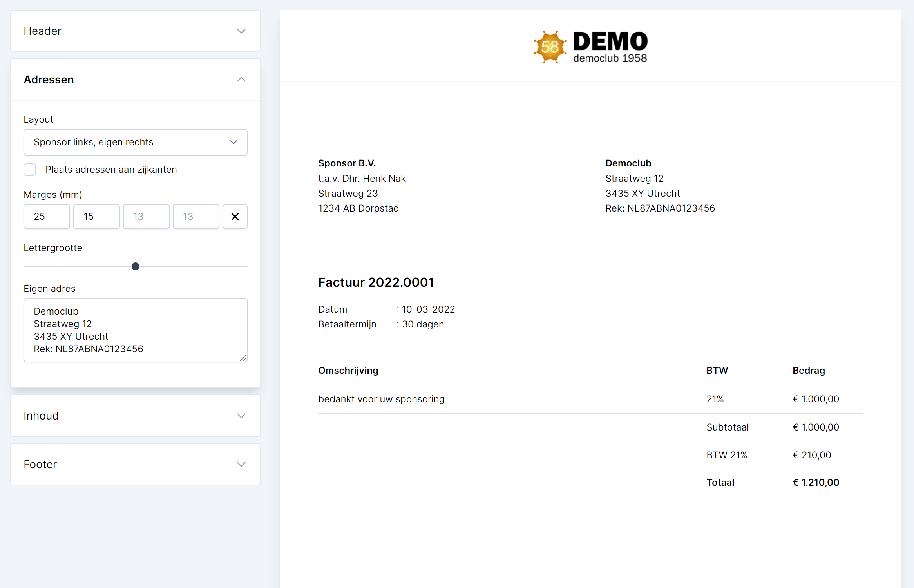Select Sponsor links eigen rechts layout
Image resolution: width=914 pixels, height=588 pixels.
pyautogui.click(x=135, y=142)
